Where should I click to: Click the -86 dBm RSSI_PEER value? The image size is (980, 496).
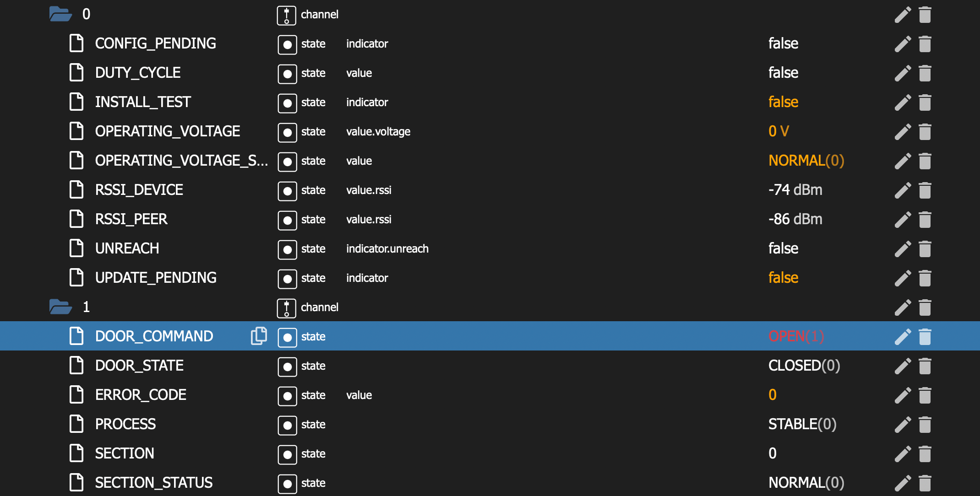[x=795, y=219]
